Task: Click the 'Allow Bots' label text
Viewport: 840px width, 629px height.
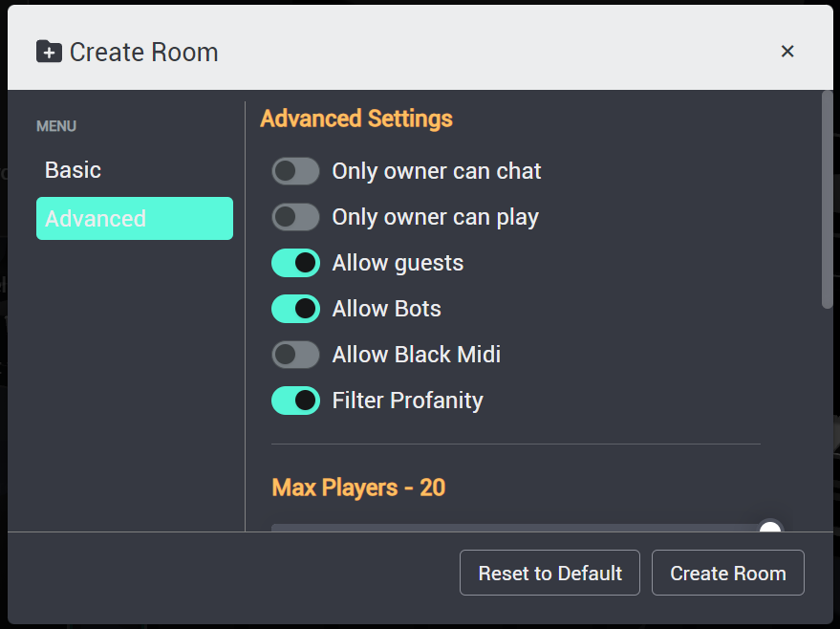Action: coord(387,309)
